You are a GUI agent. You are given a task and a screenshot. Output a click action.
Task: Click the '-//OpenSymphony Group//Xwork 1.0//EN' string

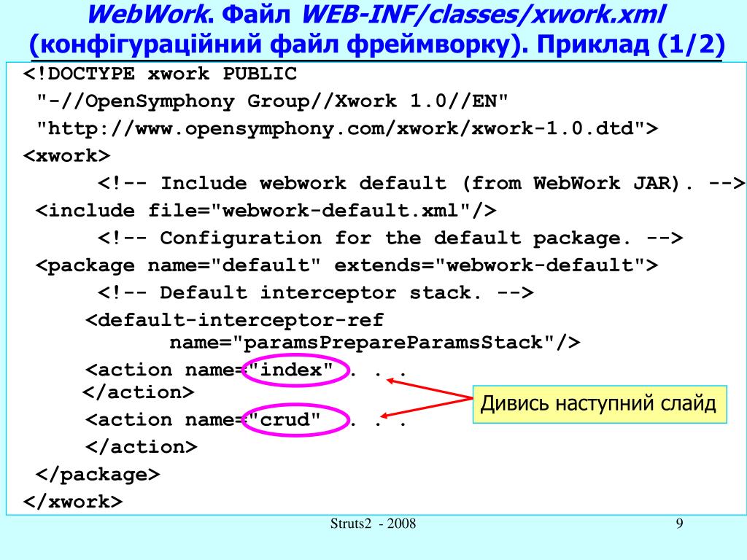(x=273, y=101)
